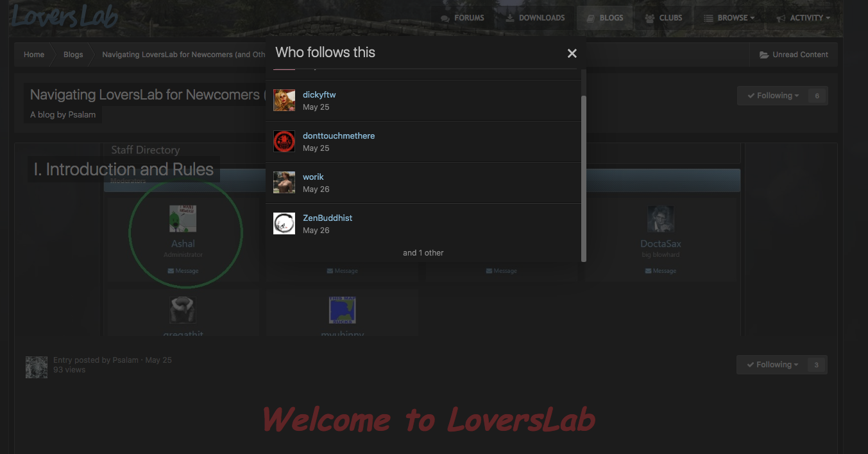Click 'A blog by Psalam' text
The image size is (868, 454).
click(64, 115)
